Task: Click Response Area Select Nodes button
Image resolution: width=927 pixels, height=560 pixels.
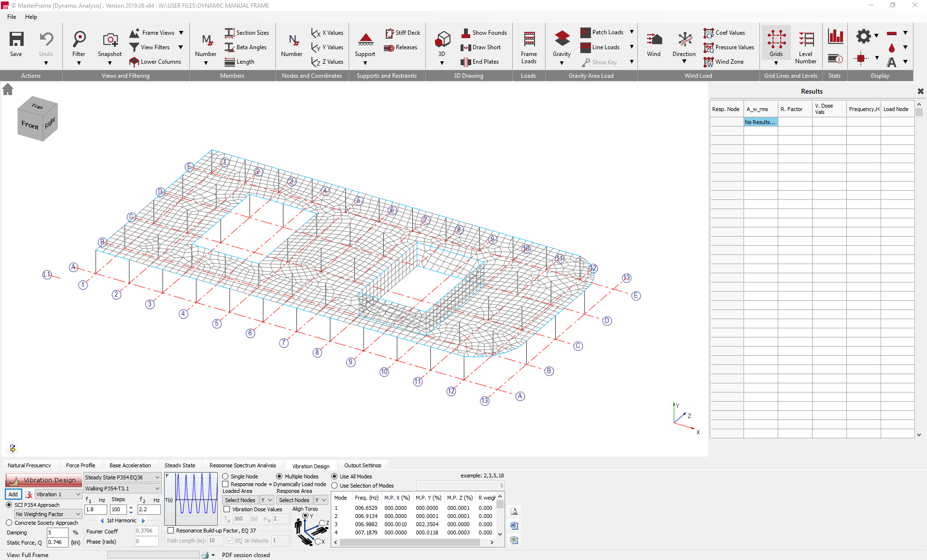Action: point(294,500)
